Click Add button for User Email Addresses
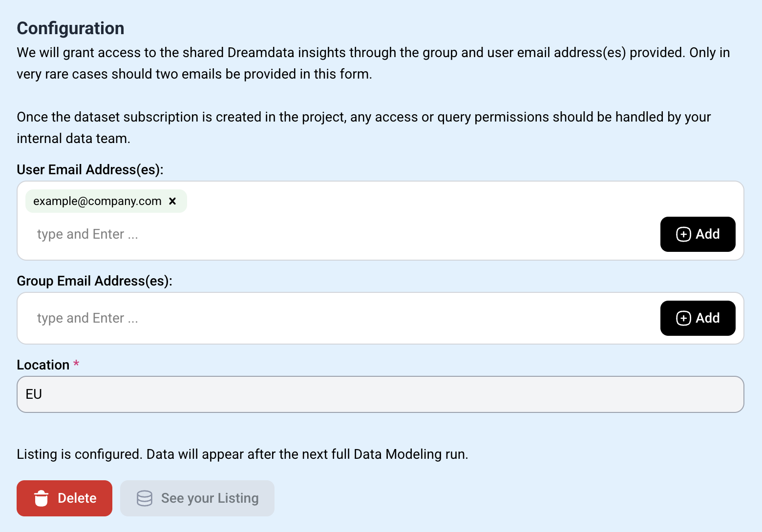This screenshot has width=762, height=532. [698, 234]
